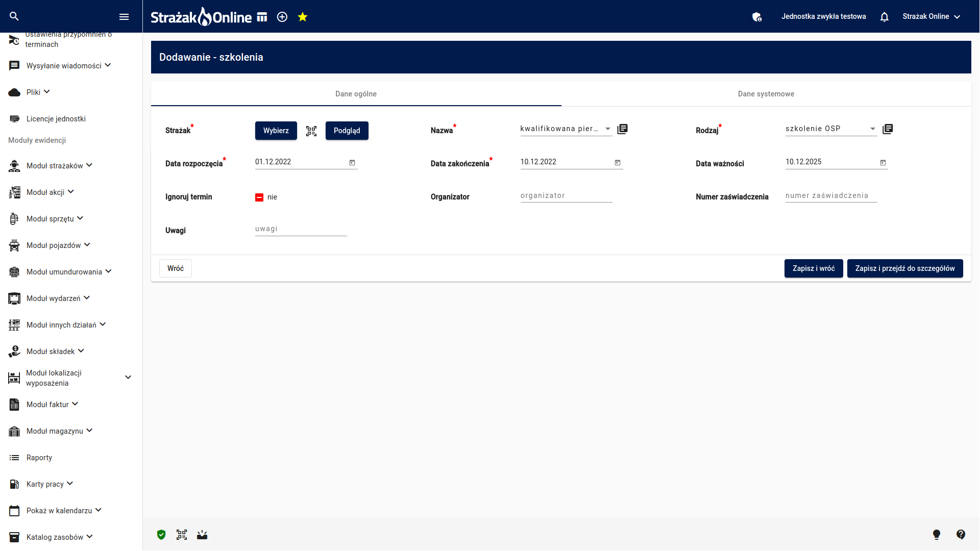Open the Rodzaj dropdown
Viewport: 980px width, 551px height.
[x=831, y=129]
